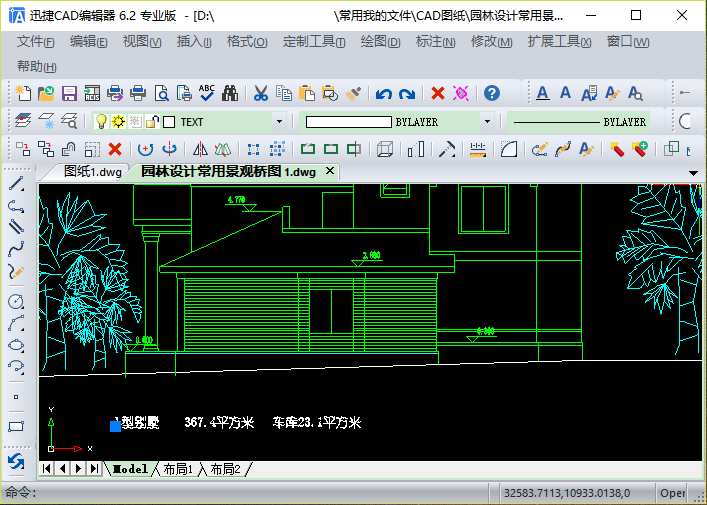Click the match properties brush icon
707x505 pixels.
click(x=354, y=93)
